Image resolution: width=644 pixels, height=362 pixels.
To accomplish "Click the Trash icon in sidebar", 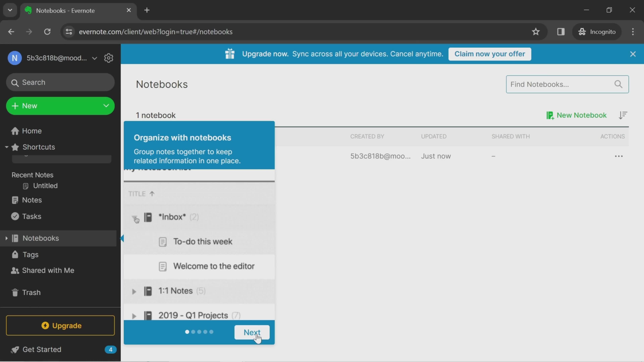I will click(15, 292).
